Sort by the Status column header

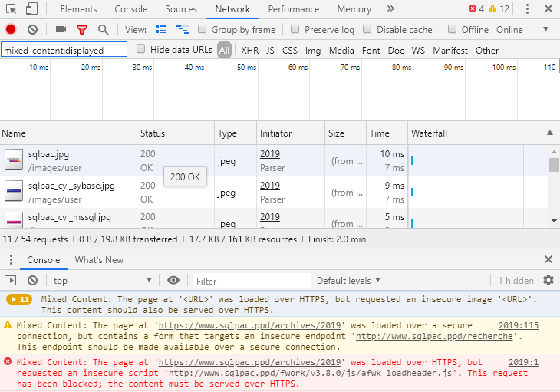tap(176, 133)
